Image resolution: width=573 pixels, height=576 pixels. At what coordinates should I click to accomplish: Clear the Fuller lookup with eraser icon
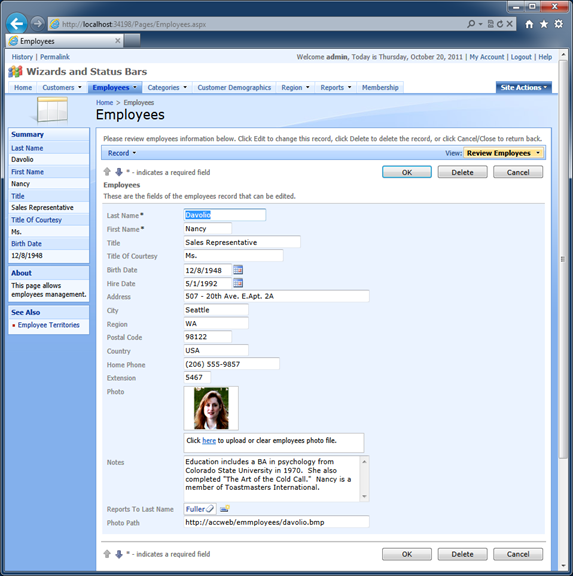[x=210, y=509]
